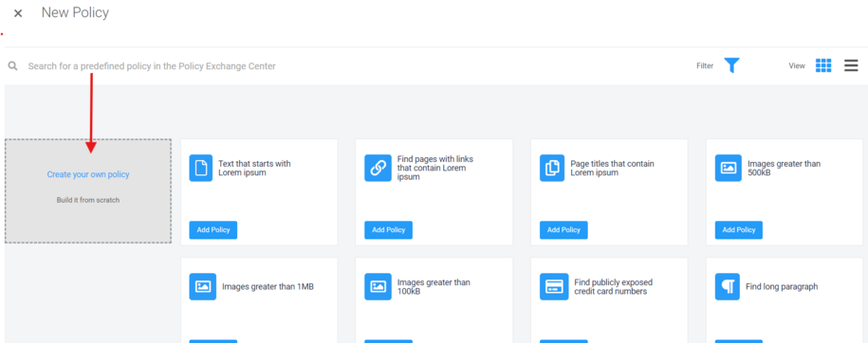Screen dimensions: 868x343
Task: Click 'Build it from scratch' text
Action: pos(88,200)
